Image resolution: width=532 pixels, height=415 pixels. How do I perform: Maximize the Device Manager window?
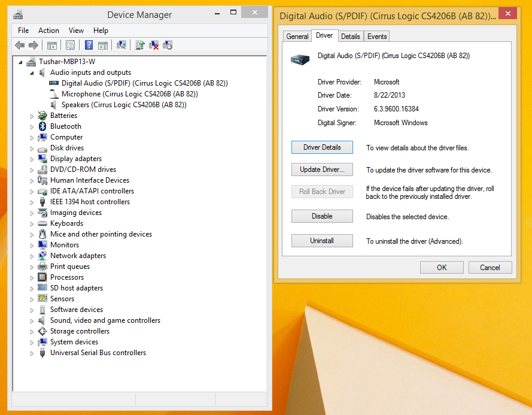pos(233,13)
